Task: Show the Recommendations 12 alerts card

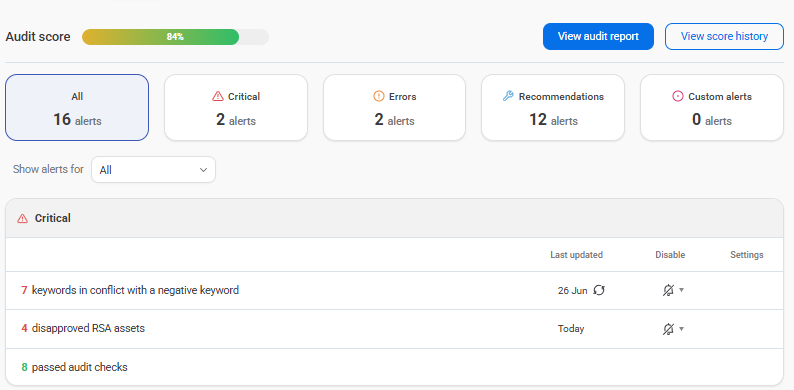Action: pyautogui.click(x=553, y=107)
